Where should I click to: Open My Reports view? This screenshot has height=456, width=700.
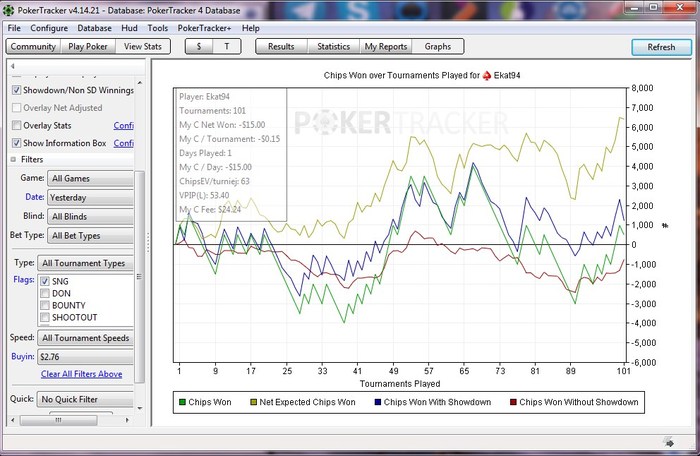pyautogui.click(x=386, y=46)
